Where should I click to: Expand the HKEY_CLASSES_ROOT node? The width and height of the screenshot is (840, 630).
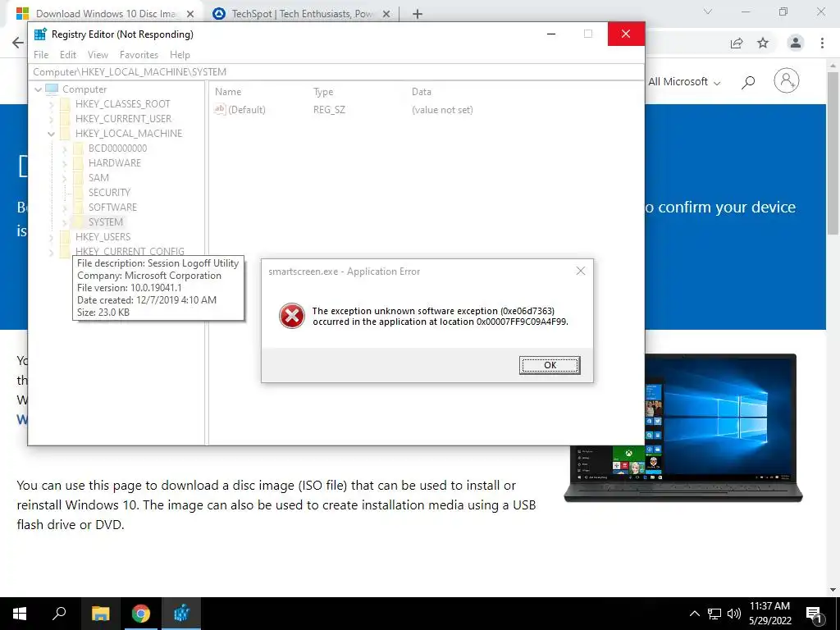pos(52,104)
